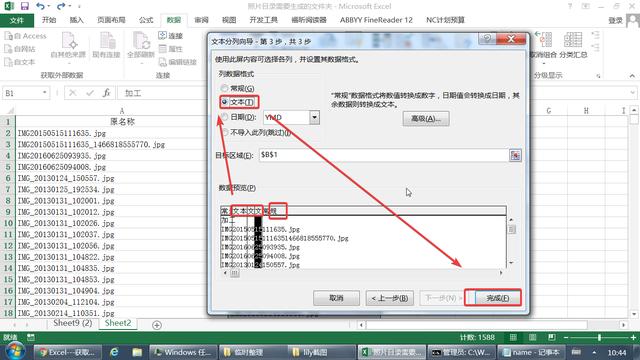The width and height of the screenshot is (640, 360).
Task: Confirm the formula bar entry with the checkmark
Action: 90,93
